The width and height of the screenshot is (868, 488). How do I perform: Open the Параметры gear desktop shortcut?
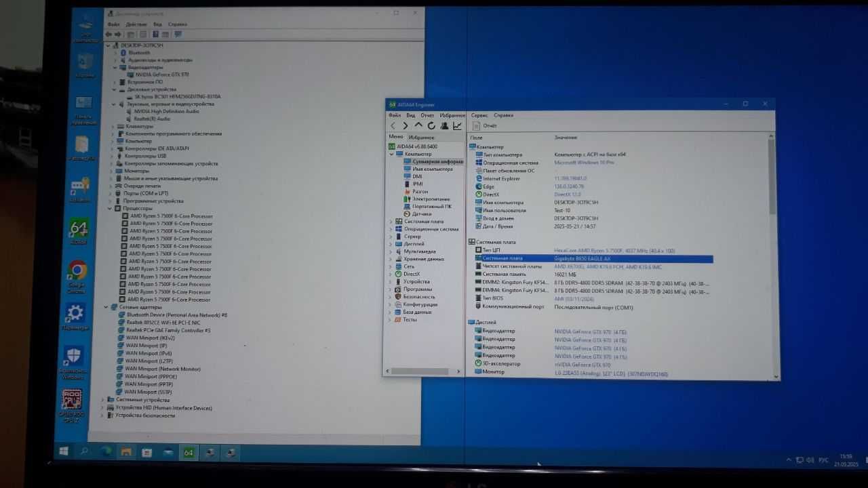pos(75,317)
